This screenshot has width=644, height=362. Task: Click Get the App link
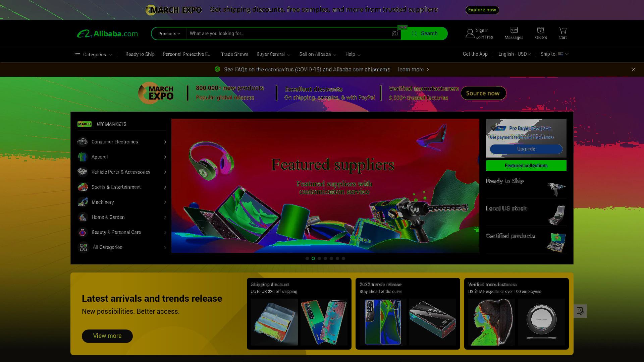point(475,54)
